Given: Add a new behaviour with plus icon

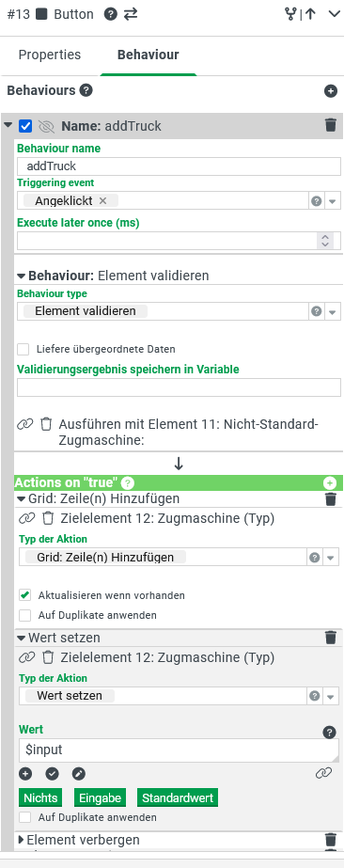Looking at the screenshot, I should tap(331, 91).
